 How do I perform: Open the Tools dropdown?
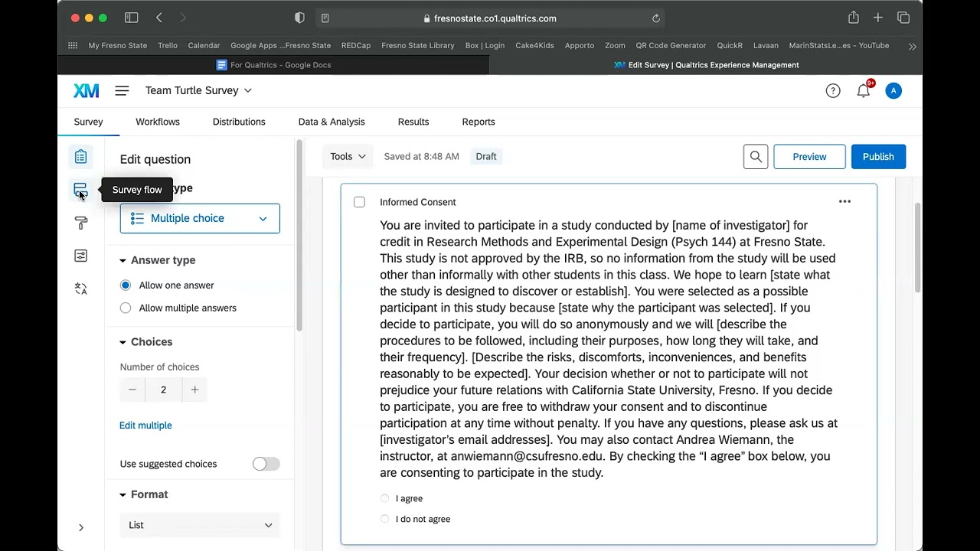pos(348,156)
